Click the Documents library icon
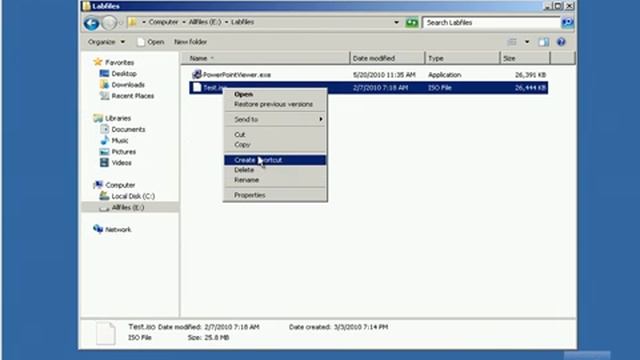 104,129
